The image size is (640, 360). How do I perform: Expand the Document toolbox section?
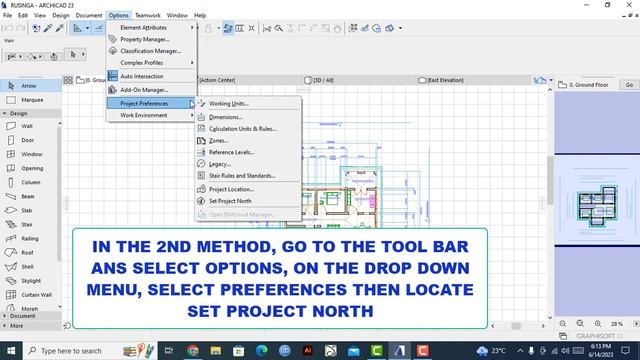[5, 316]
